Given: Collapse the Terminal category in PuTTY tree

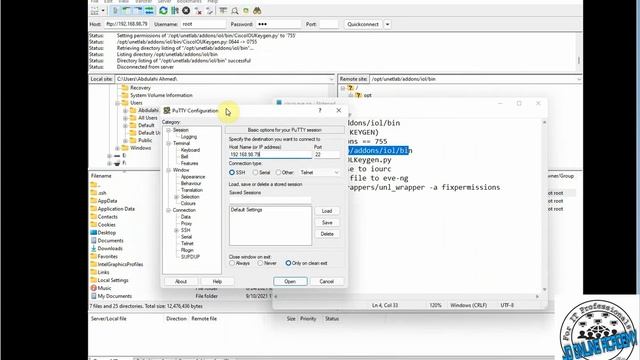Looking at the screenshot, I should point(168,143).
